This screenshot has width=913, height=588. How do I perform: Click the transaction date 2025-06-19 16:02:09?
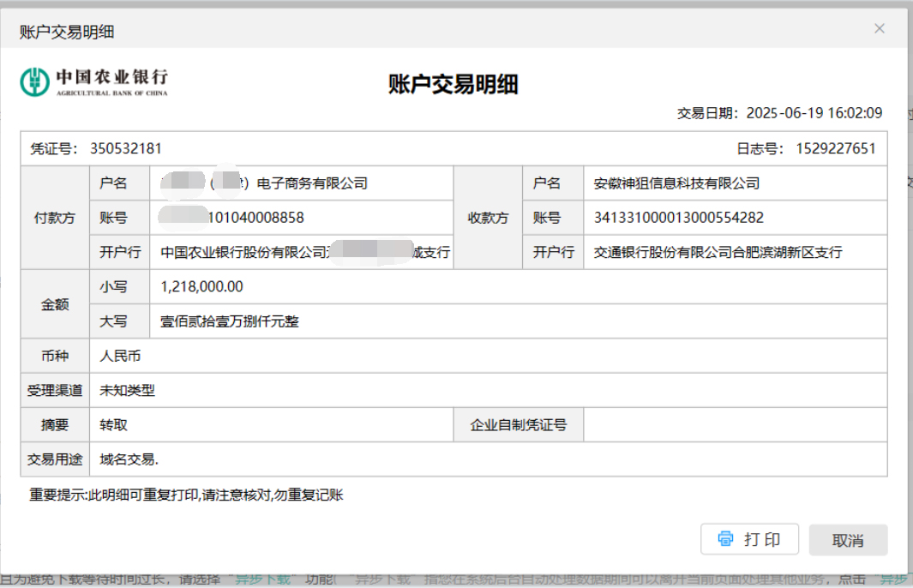814,113
